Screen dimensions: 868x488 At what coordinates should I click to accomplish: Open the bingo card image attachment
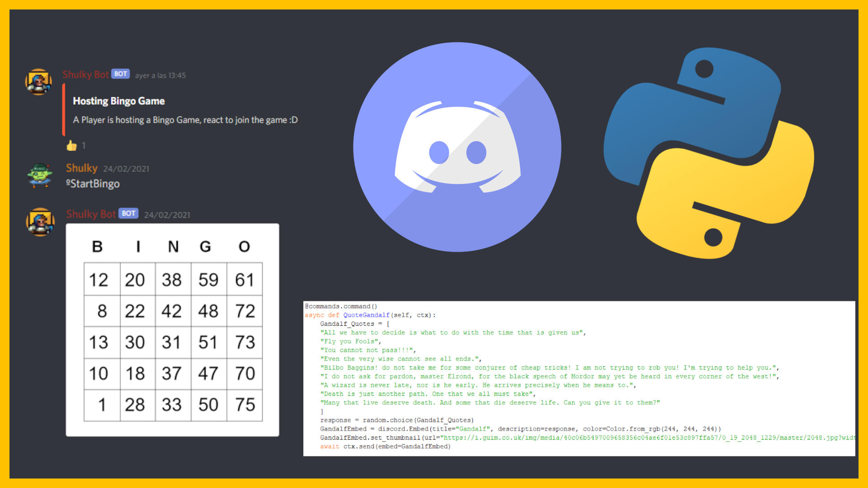point(173,330)
